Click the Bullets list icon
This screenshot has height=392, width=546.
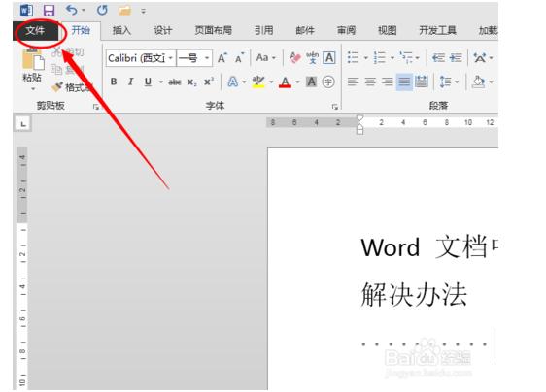point(353,58)
